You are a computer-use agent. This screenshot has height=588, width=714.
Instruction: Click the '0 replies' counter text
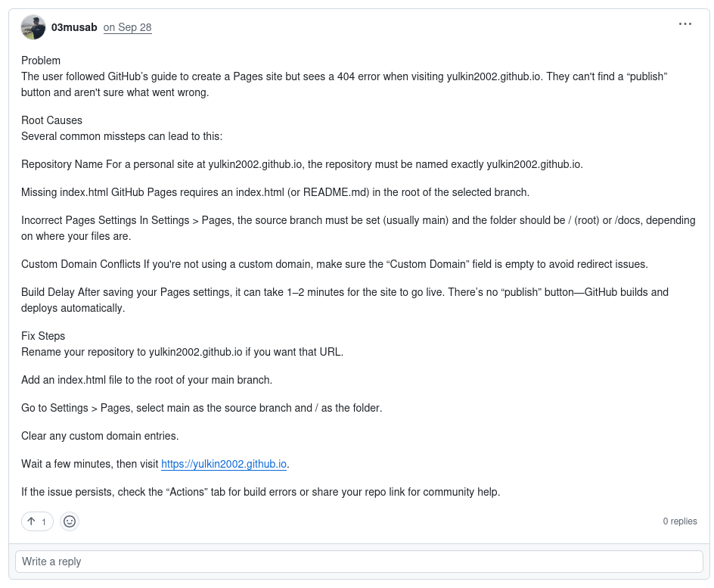(x=679, y=521)
